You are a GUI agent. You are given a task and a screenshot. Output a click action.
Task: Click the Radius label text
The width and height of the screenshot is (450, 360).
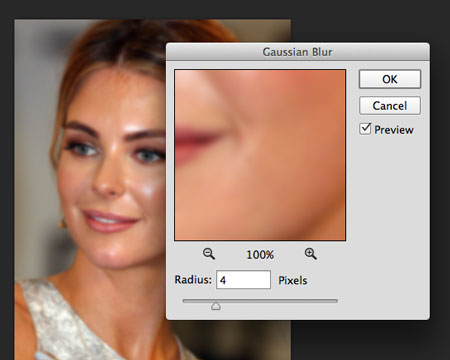(193, 279)
